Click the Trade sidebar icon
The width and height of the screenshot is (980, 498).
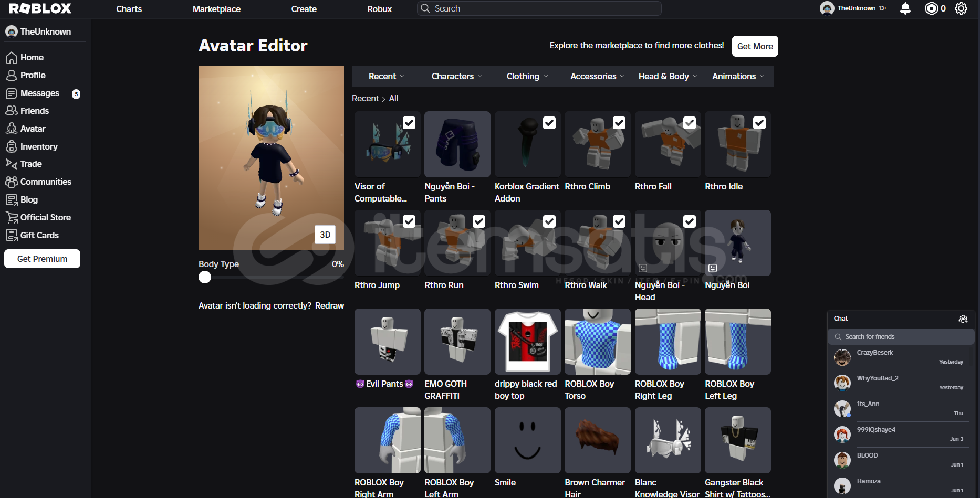click(12, 164)
